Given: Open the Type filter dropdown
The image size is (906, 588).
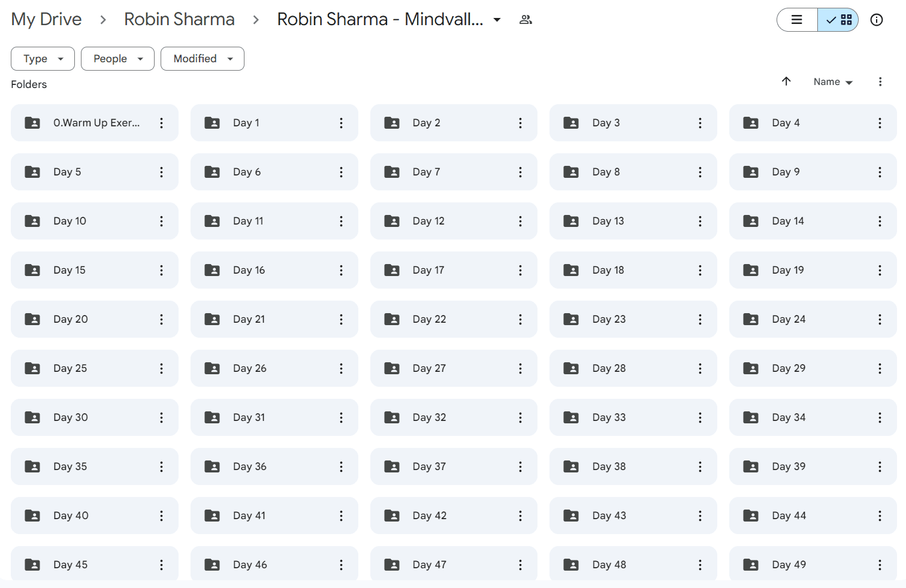Looking at the screenshot, I should (43, 59).
